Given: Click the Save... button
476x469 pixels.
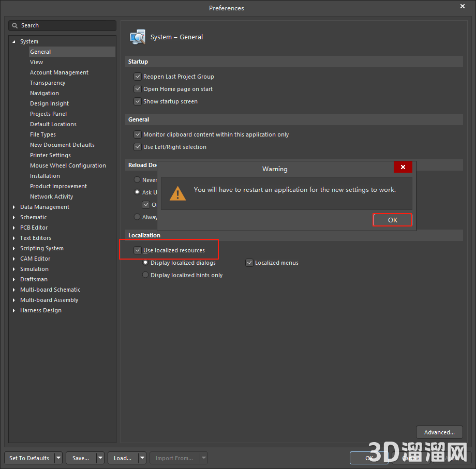Looking at the screenshot, I should pyautogui.click(x=81, y=458).
